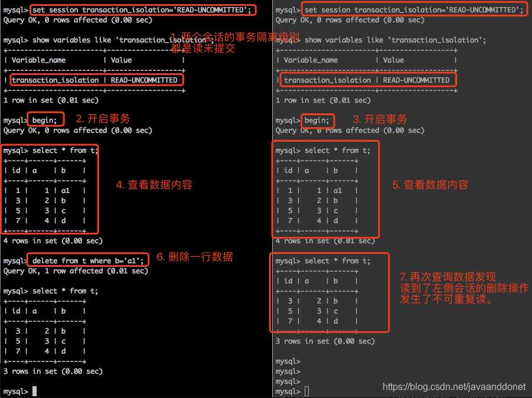Click "3 rows in set (0.00 sec)" in right terminal
Image resolution: width=532 pixels, height=398 pixels.
(x=325, y=341)
